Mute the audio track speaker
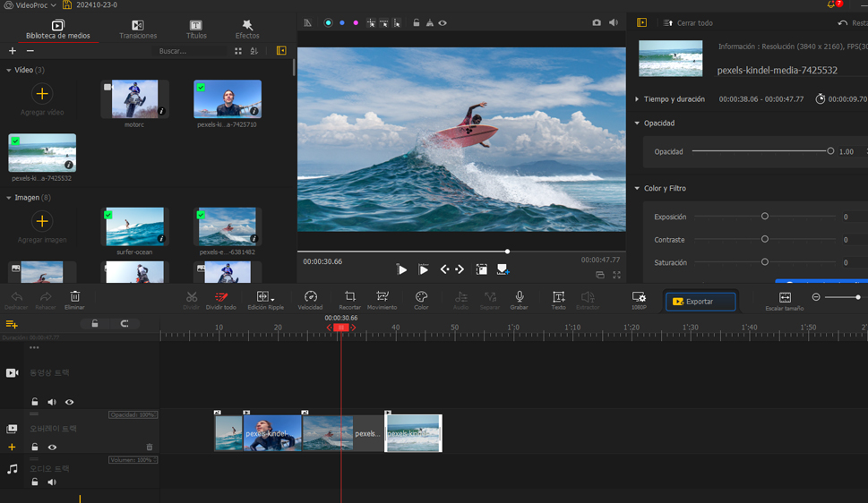The height and width of the screenshot is (503, 868). [51, 482]
